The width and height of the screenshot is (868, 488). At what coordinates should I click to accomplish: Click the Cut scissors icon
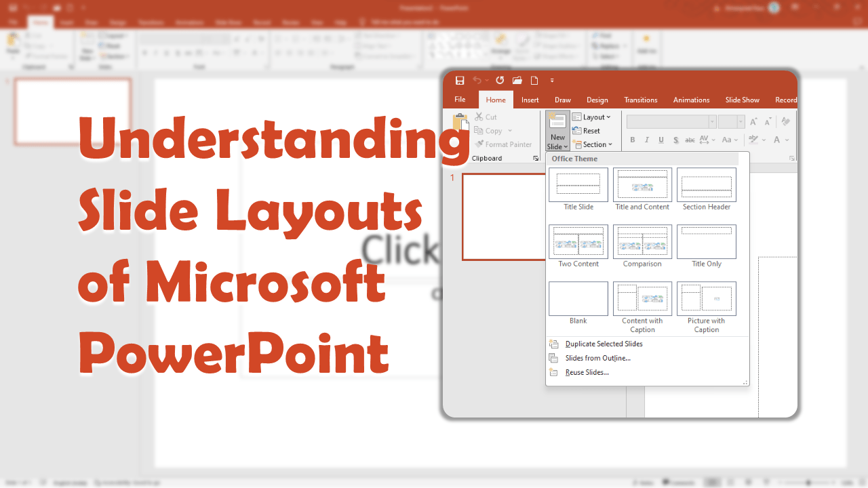click(x=479, y=117)
